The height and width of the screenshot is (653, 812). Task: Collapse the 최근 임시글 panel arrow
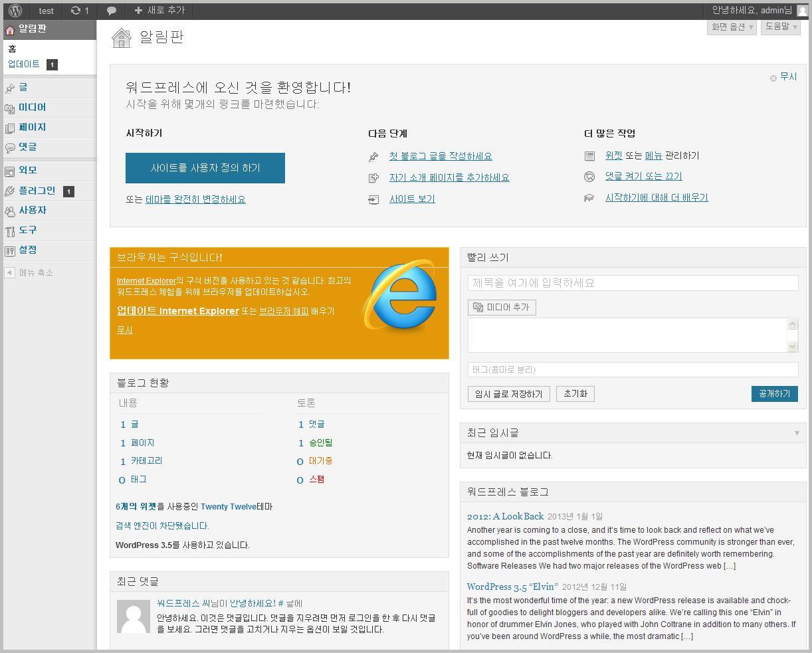click(797, 433)
